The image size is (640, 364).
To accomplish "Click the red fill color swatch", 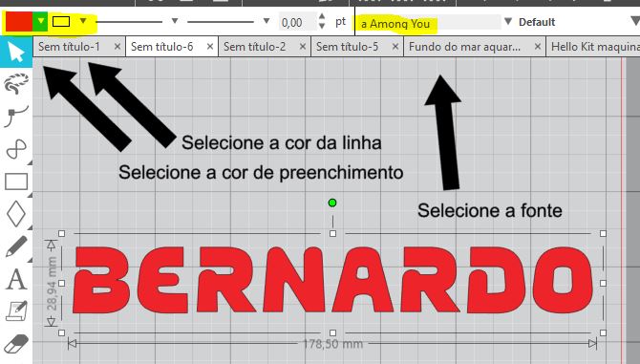I will click(18, 22).
